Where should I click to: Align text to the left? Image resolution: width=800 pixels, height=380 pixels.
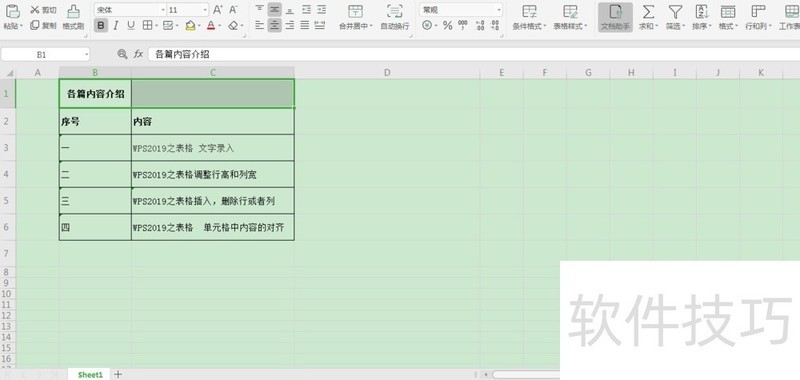(260, 26)
